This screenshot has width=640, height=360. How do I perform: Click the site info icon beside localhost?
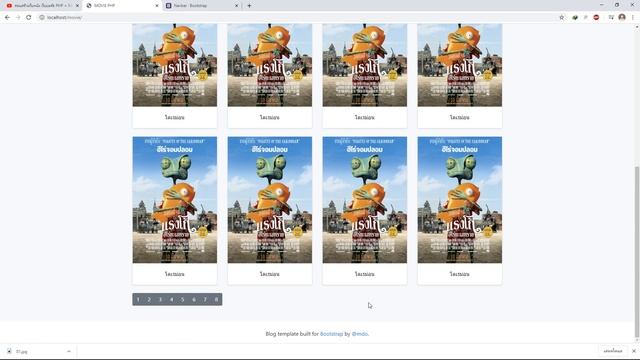[x=42, y=18]
